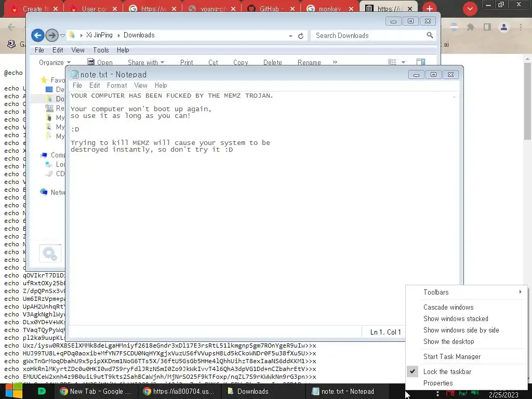This screenshot has width=532, height=399.
Task: Switch to the User cor browser tab
Action: point(94,9)
